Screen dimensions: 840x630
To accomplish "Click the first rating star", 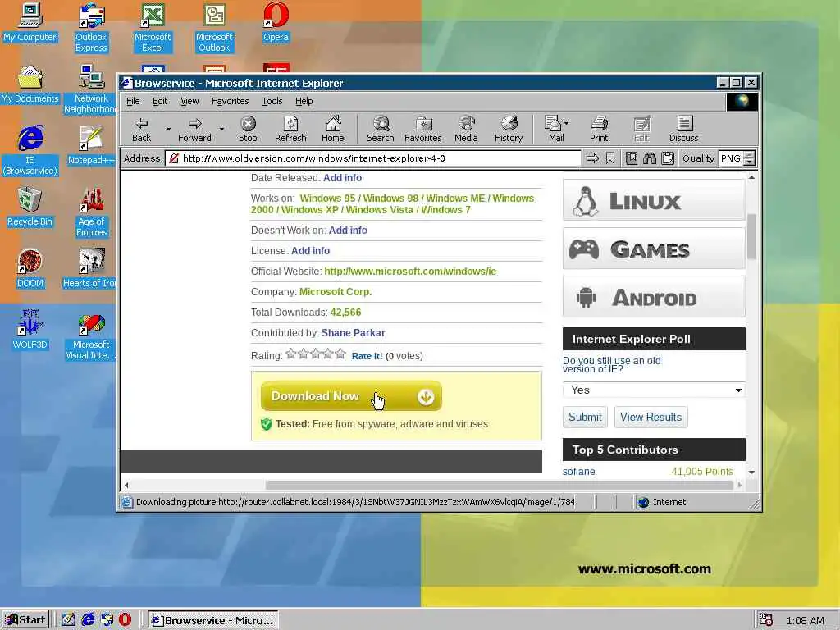I will point(291,354).
